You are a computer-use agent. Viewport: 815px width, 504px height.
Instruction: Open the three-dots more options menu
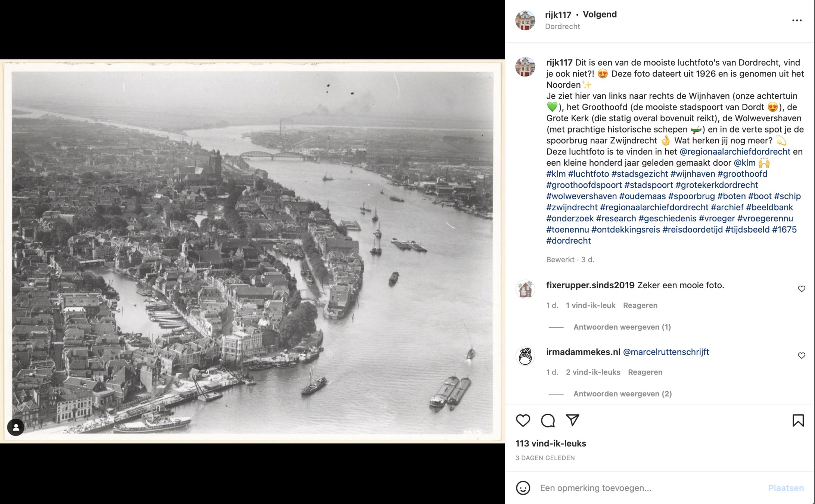(797, 21)
